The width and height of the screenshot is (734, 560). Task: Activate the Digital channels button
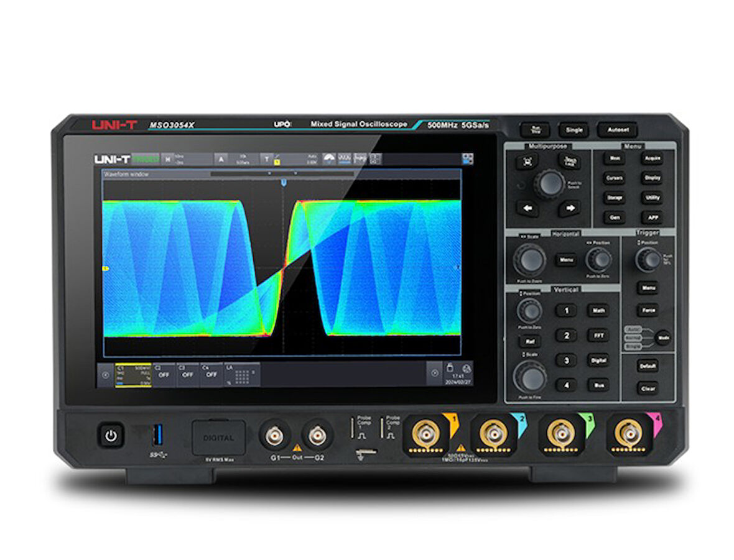(x=598, y=360)
